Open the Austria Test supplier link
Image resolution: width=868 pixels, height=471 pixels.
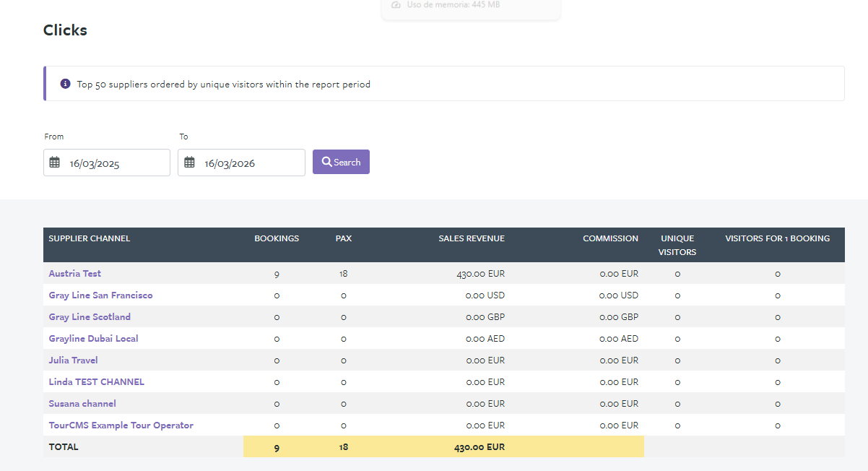[x=75, y=274]
